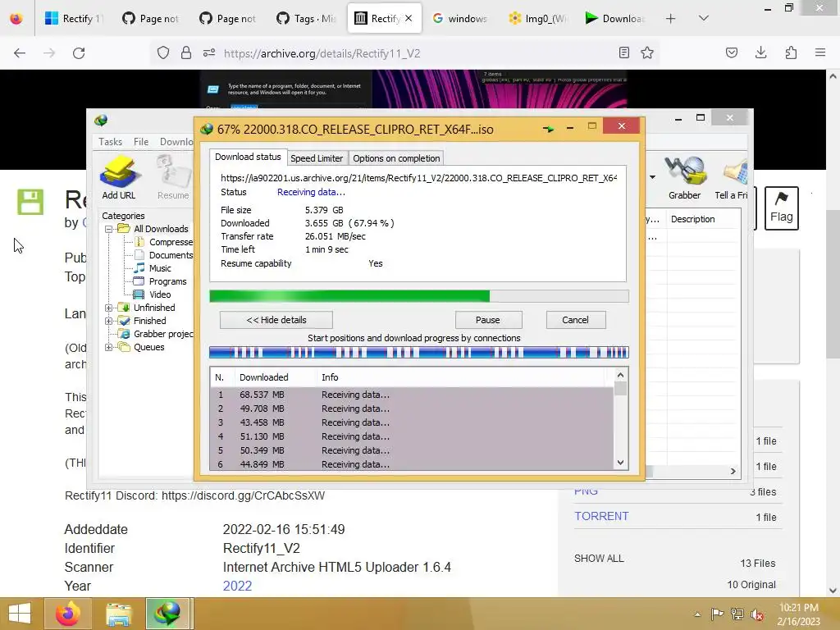
Task: Click the connections list scroll down arrow
Action: 620,463
